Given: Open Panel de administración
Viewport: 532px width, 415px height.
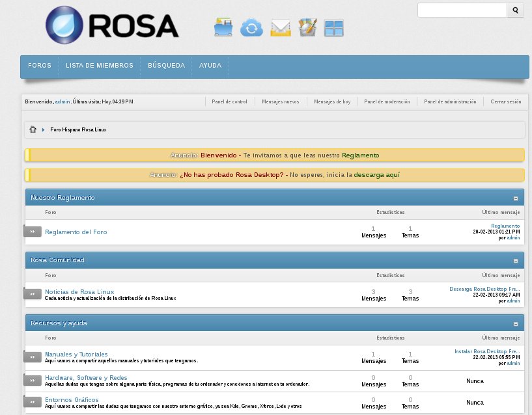Looking at the screenshot, I should 450,101.
